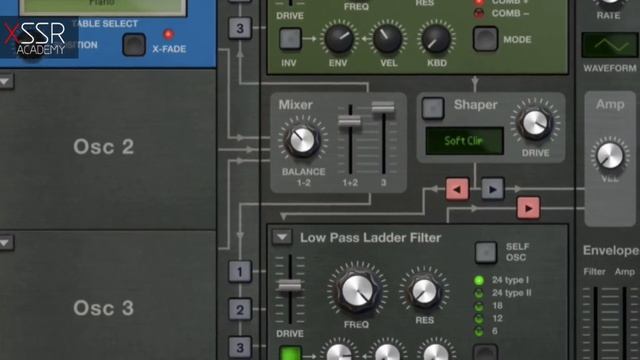Click the red X-FADE indicator light

168,34
